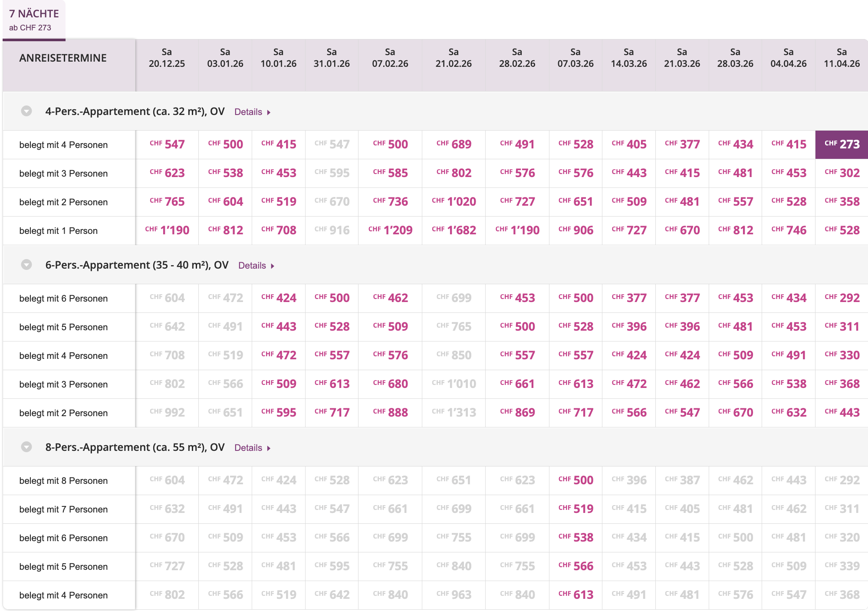Screen dimensions: 868x611
Task: Click the Sa 31.01.26 date column header
Action: tap(332, 58)
